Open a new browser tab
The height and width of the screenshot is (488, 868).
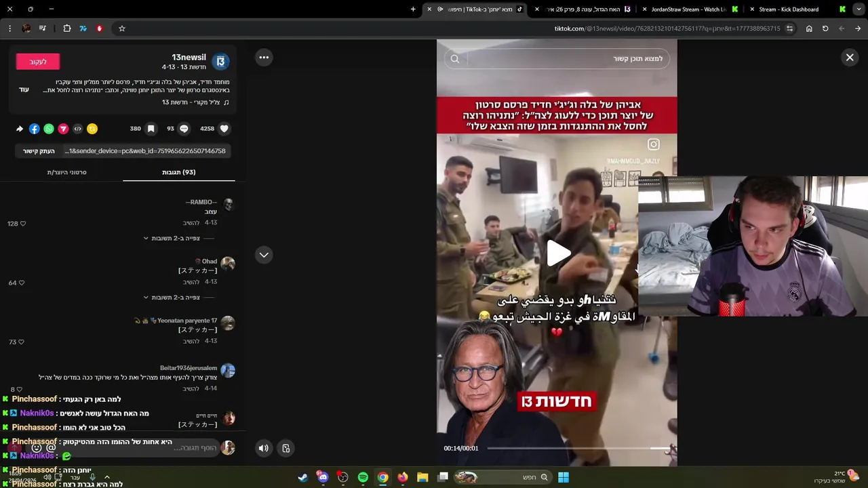click(x=413, y=9)
